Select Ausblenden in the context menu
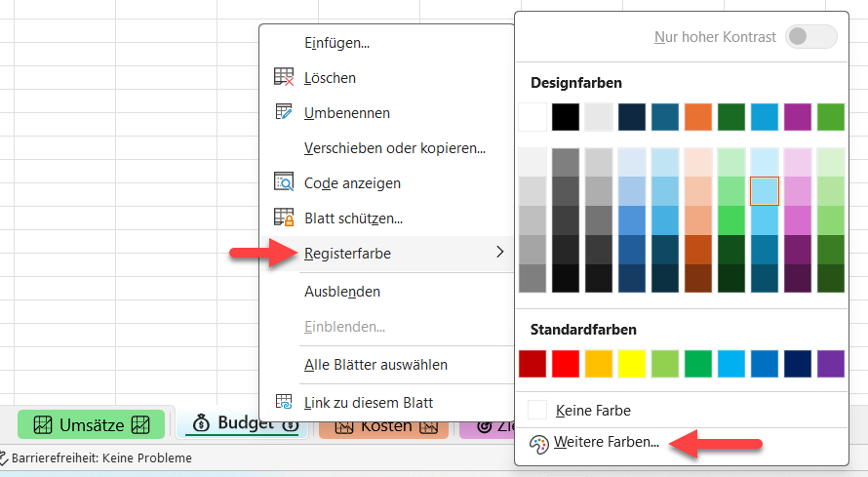868x477 pixels. coord(387,292)
